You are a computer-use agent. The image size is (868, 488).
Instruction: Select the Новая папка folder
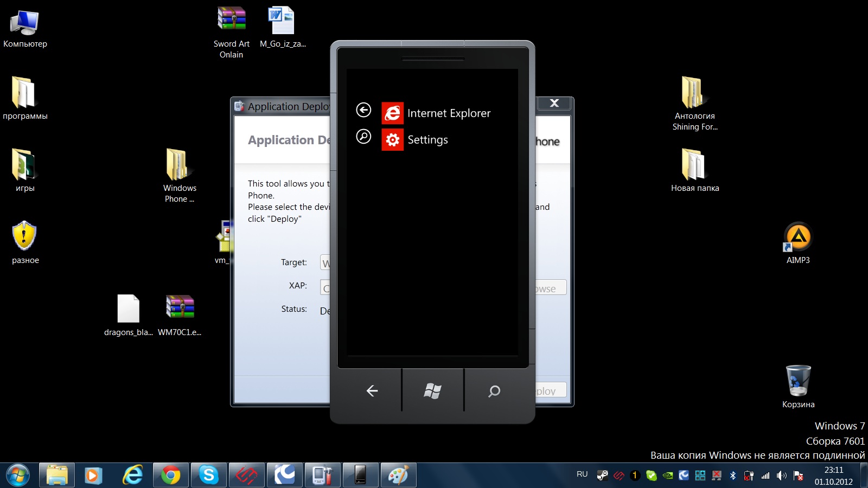coord(695,171)
